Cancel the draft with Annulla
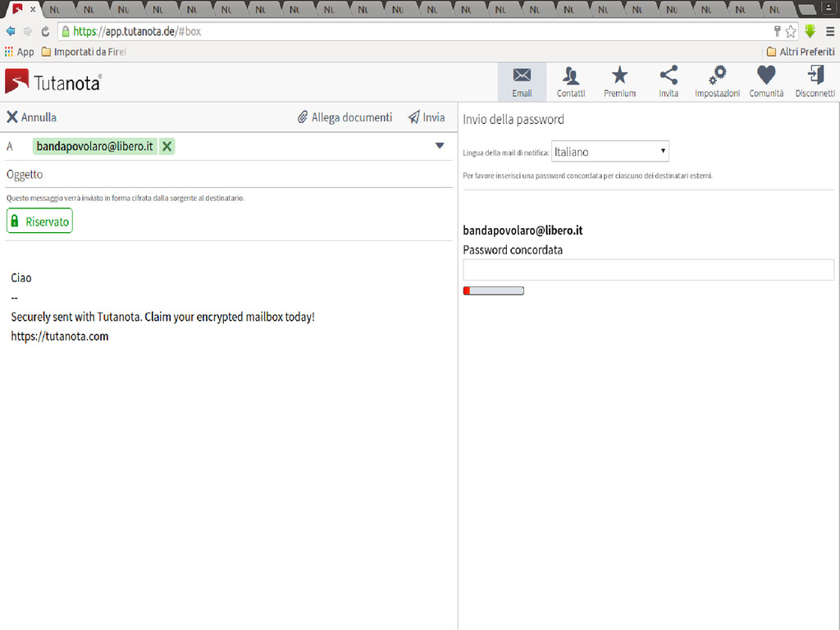The image size is (840, 630). (x=32, y=117)
